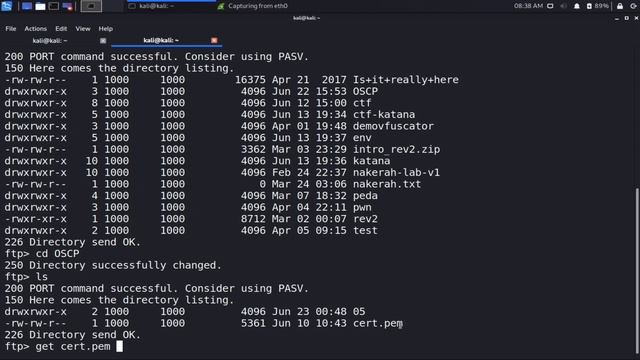This screenshot has height=360, width=640.
Task: Click the lock screen padlock icon
Action: tap(620, 6)
